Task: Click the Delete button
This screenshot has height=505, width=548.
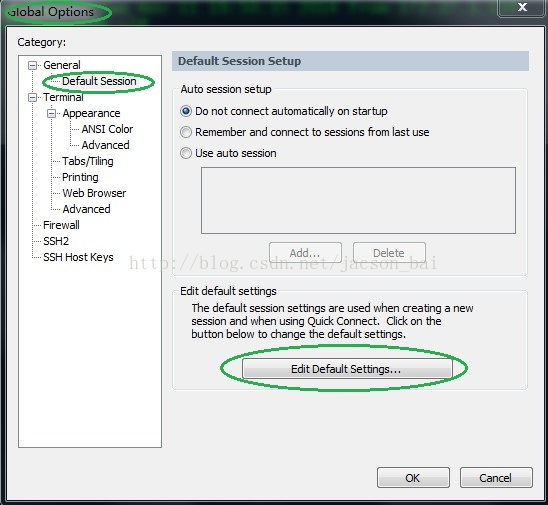Action: click(x=389, y=253)
